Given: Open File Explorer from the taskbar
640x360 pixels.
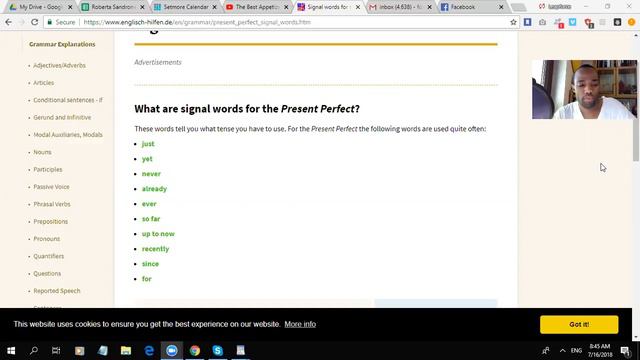Looking at the screenshot, I should 126,351.
